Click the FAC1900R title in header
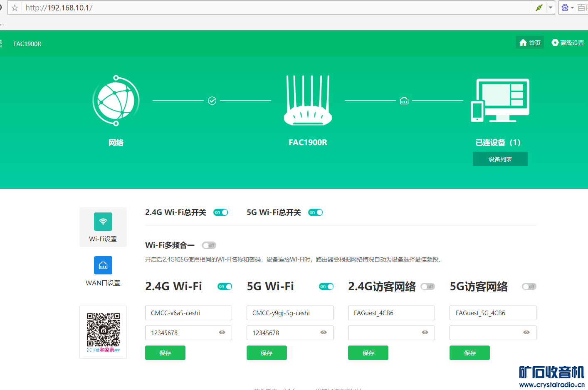 [27, 44]
